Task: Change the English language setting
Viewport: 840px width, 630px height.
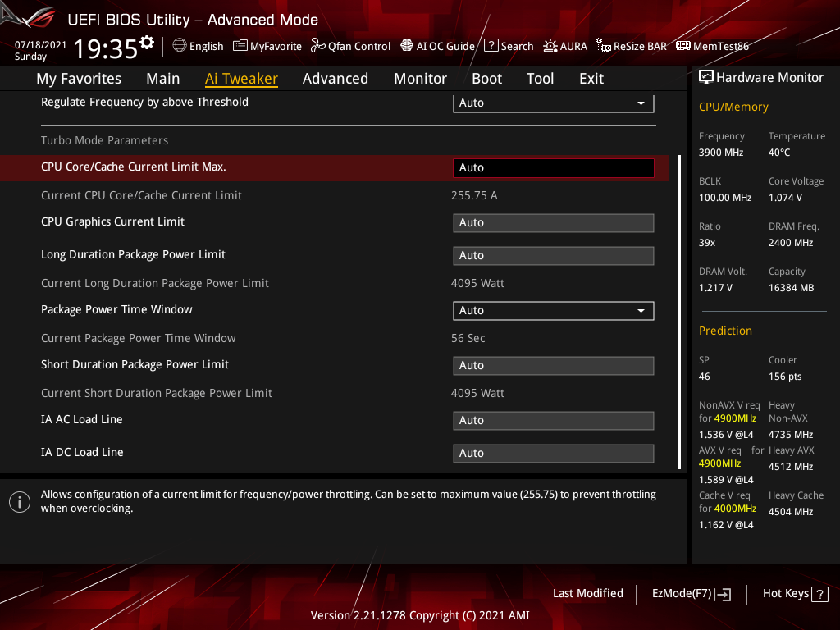Action: [x=198, y=46]
